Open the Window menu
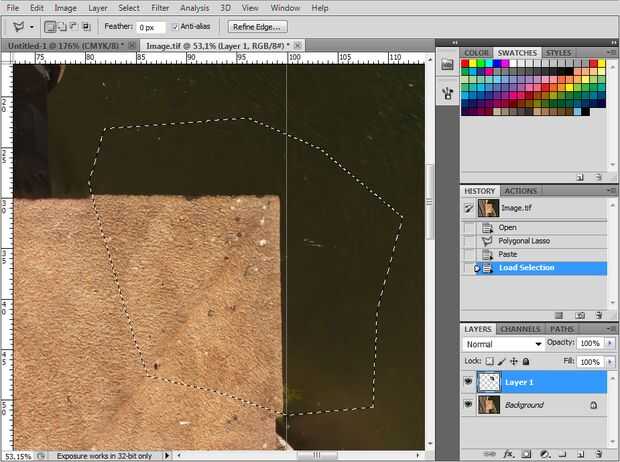The width and height of the screenshot is (620, 462). pyautogui.click(x=285, y=8)
